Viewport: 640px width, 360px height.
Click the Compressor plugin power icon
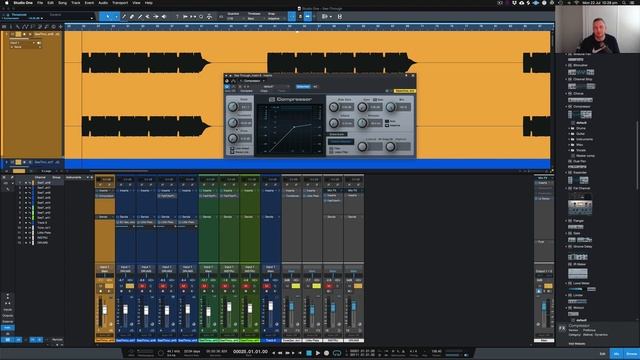tap(227, 87)
